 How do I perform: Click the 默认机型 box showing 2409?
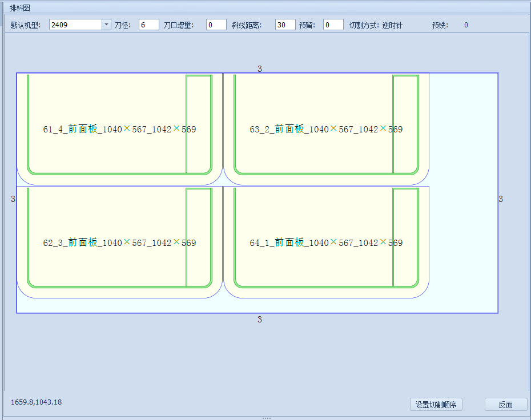tap(75, 25)
